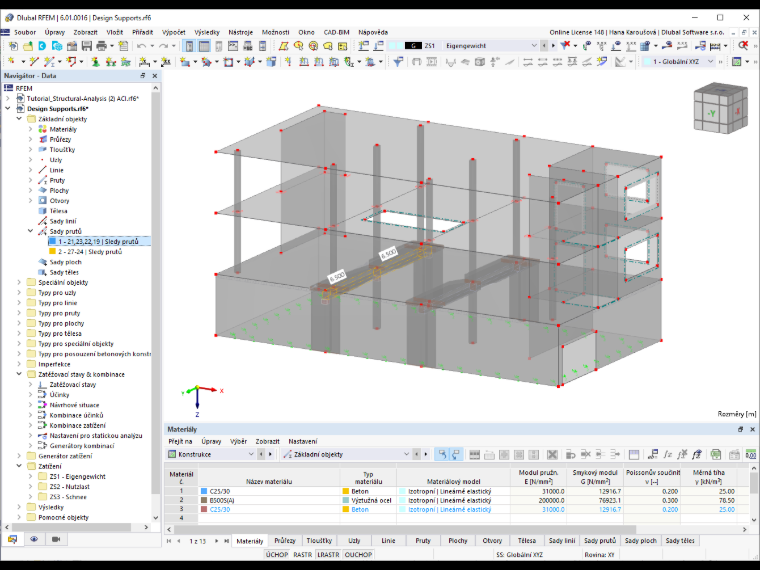Go to next load case arrow
760x570 pixels.
553,46
